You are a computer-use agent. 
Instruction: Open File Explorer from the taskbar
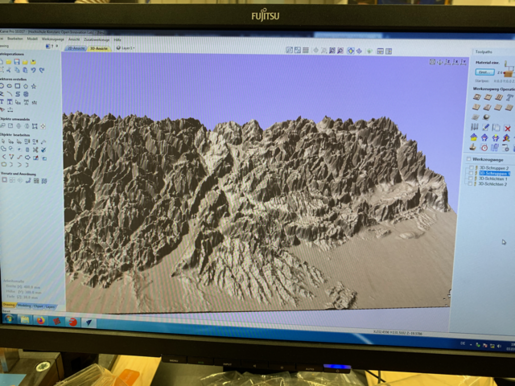point(25,320)
